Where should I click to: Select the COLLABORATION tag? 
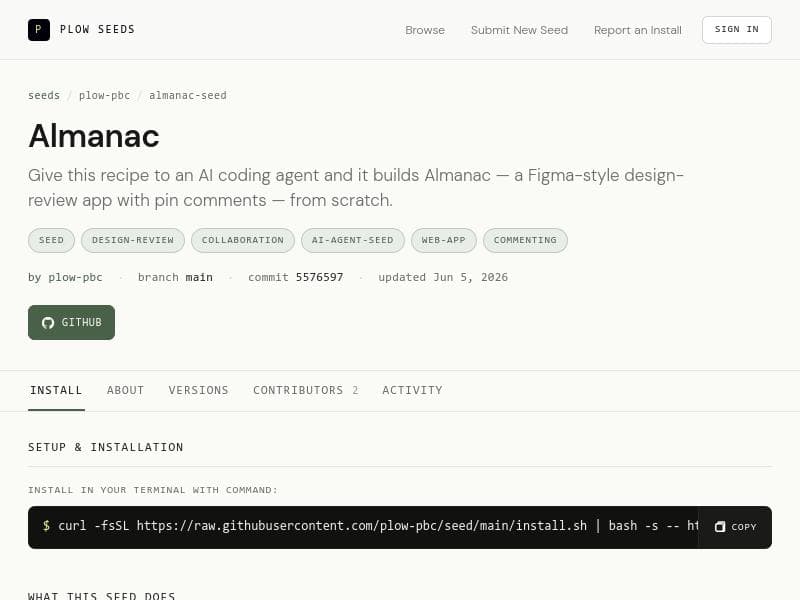(x=243, y=240)
